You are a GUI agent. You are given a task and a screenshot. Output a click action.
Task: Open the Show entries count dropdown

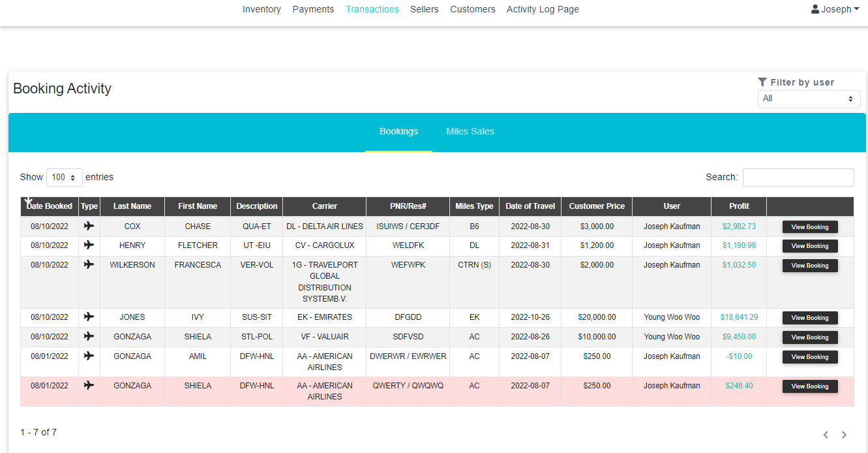click(65, 178)
